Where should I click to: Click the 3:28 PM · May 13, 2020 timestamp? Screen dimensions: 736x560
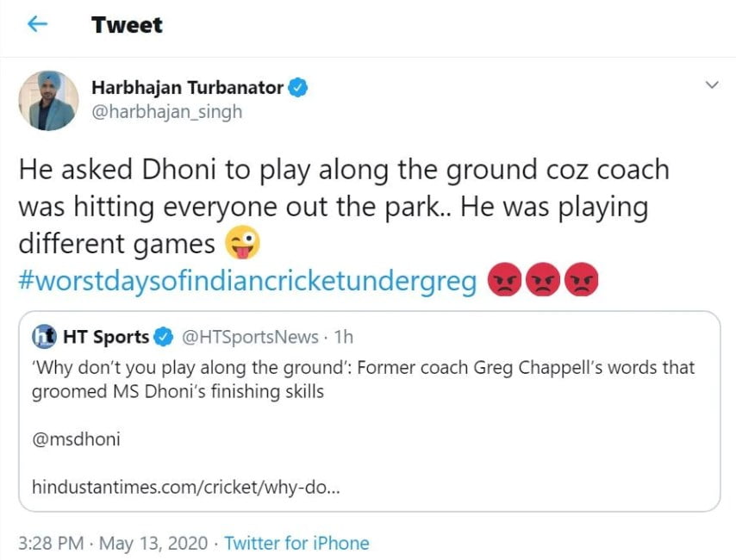point(113,544)
